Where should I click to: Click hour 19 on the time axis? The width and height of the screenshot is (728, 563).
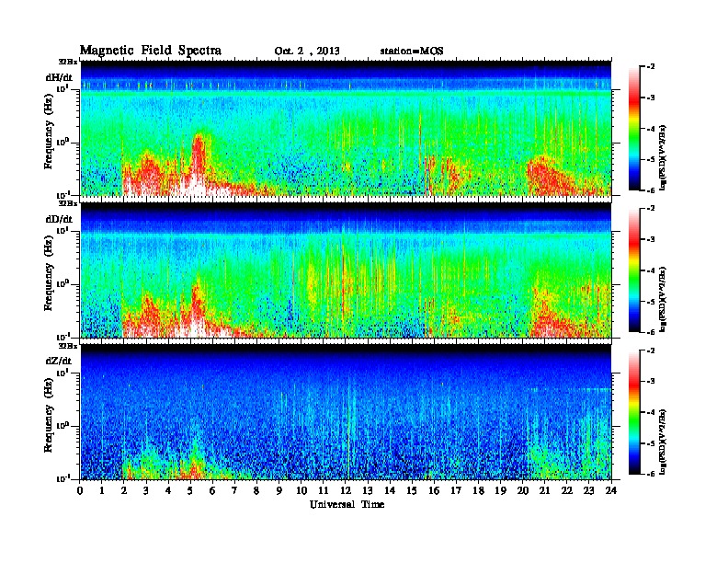point(500,491)
